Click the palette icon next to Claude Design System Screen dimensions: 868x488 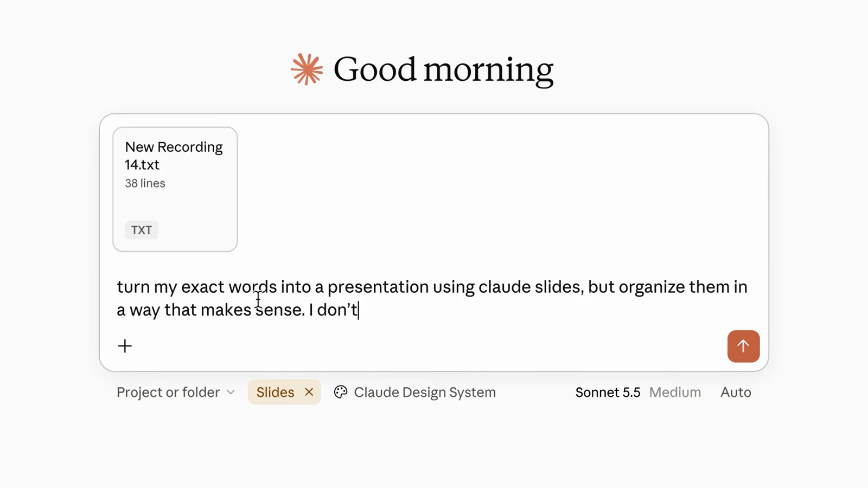pos(341,392)
